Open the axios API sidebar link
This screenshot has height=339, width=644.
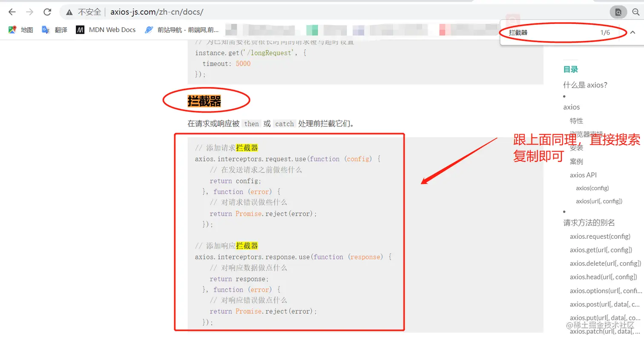tap(584, 175)
